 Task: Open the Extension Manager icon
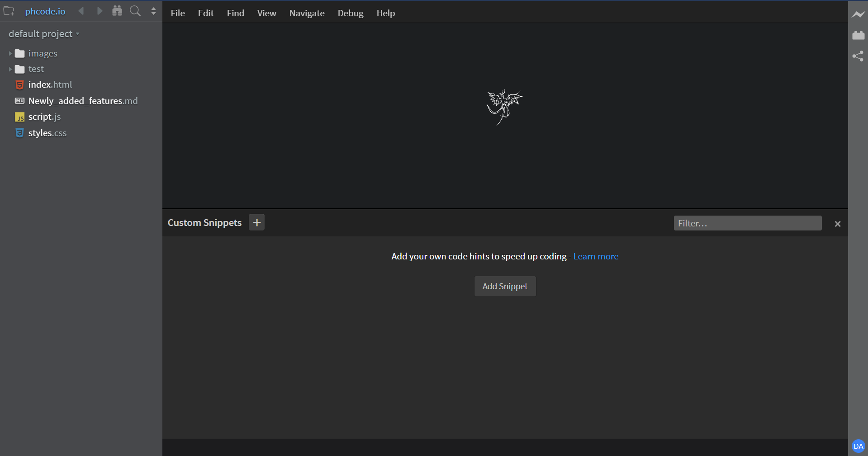point(858,35)
